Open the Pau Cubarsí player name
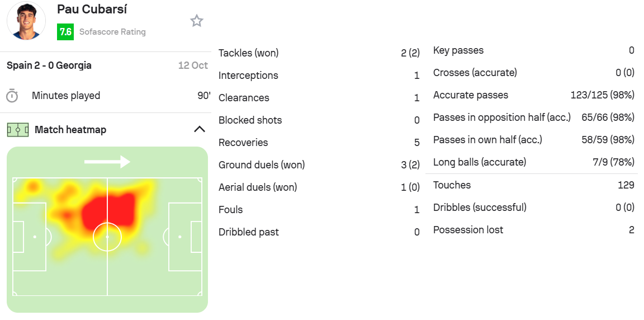Image resolution: width=644 pixels, height=320 pixels. pyautogui.click(x=92, y=10)
